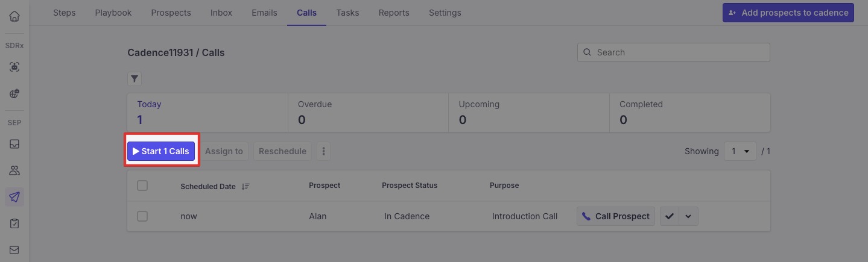Open the three-dot more actions menu
868x262 pixels.
[x=323, y=151]
